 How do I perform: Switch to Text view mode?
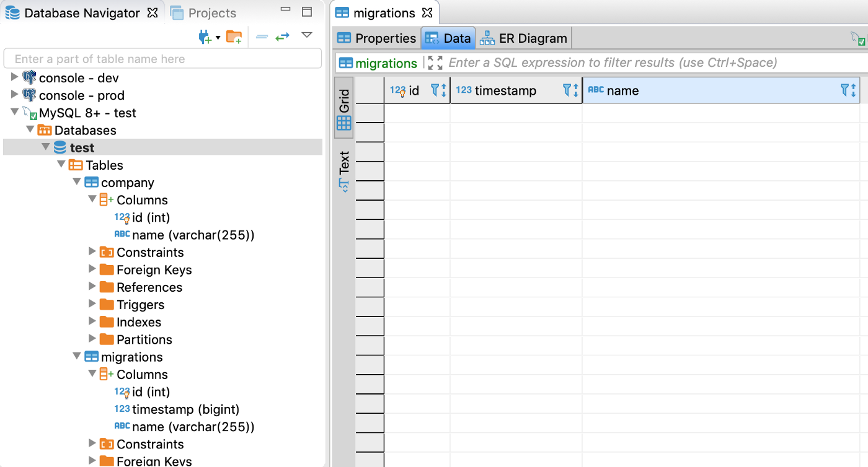coord(343,170)
